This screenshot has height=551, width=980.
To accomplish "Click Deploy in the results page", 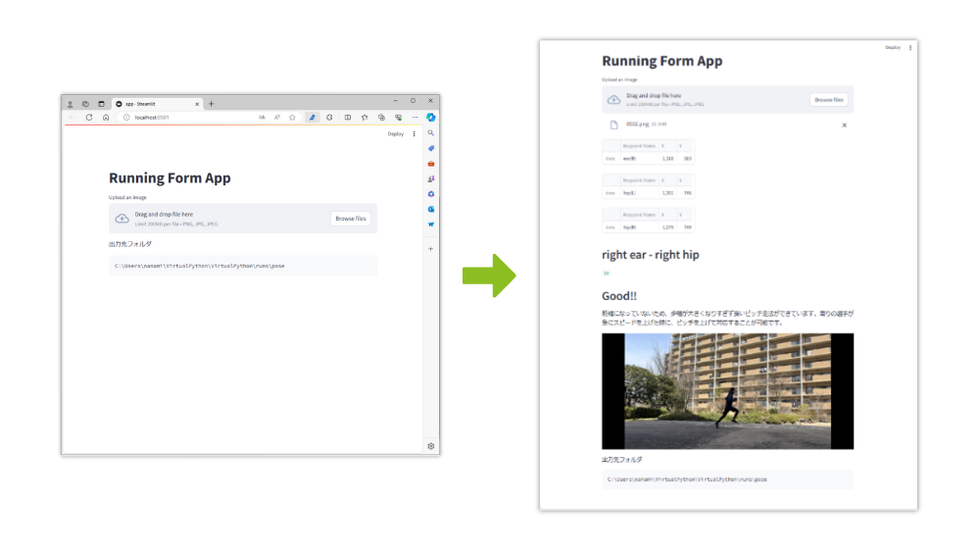I will pyautogui.click(x=893, y=47).
